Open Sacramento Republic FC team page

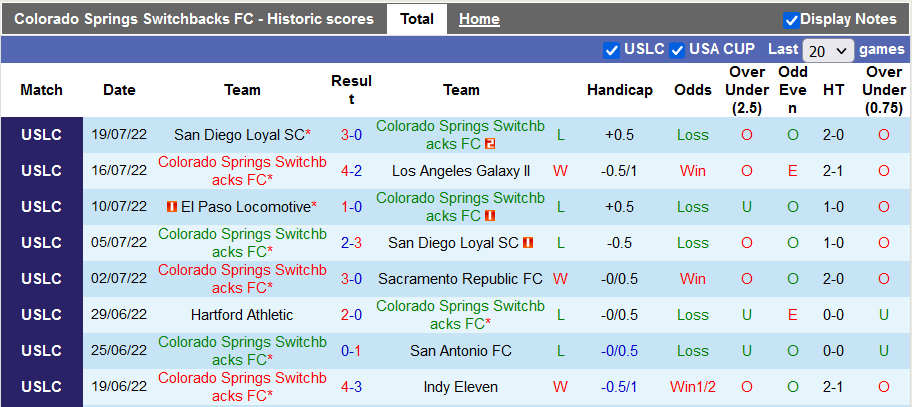[x=461, y=279]
